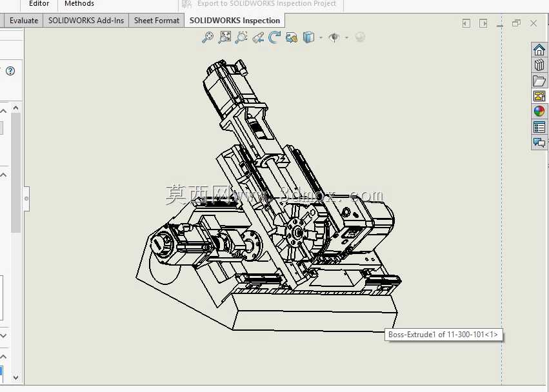The width and height of the screenshot is (549, 392).
Task: Switch to the Sheet Format tab
Action: (157, 21)
